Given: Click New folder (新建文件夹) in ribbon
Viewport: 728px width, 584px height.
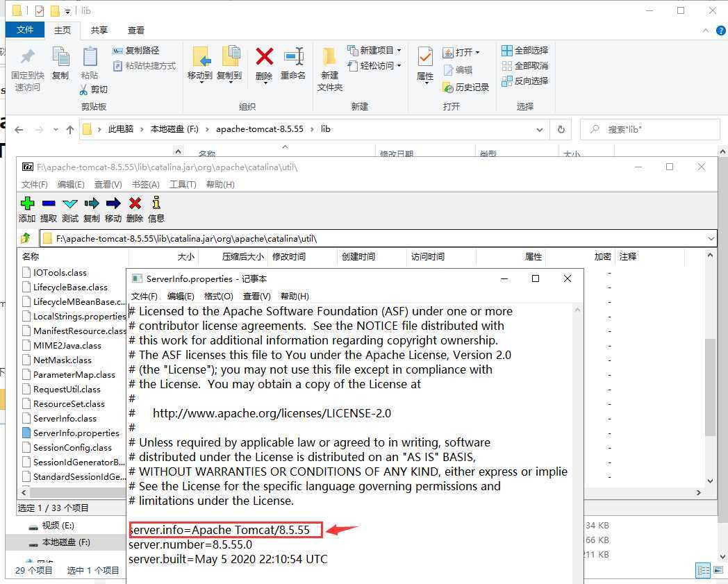Looking at the screenshot, I should pyautogui.click(x=330, y=69).
